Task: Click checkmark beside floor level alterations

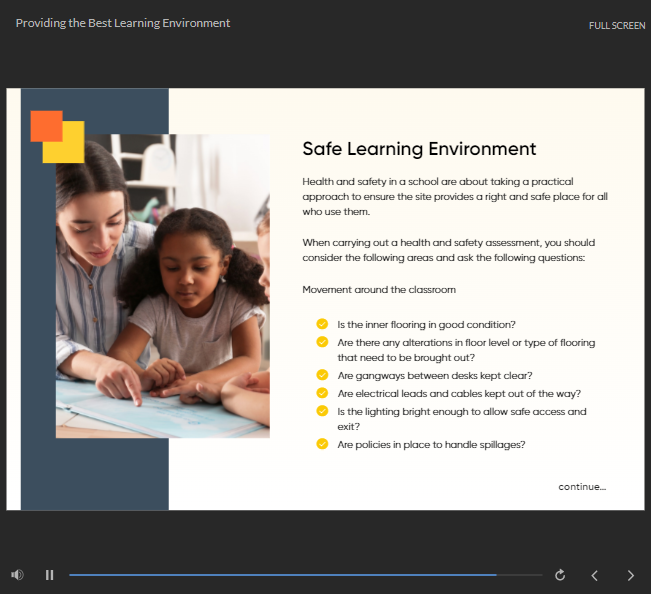Action: coord(322,341)
